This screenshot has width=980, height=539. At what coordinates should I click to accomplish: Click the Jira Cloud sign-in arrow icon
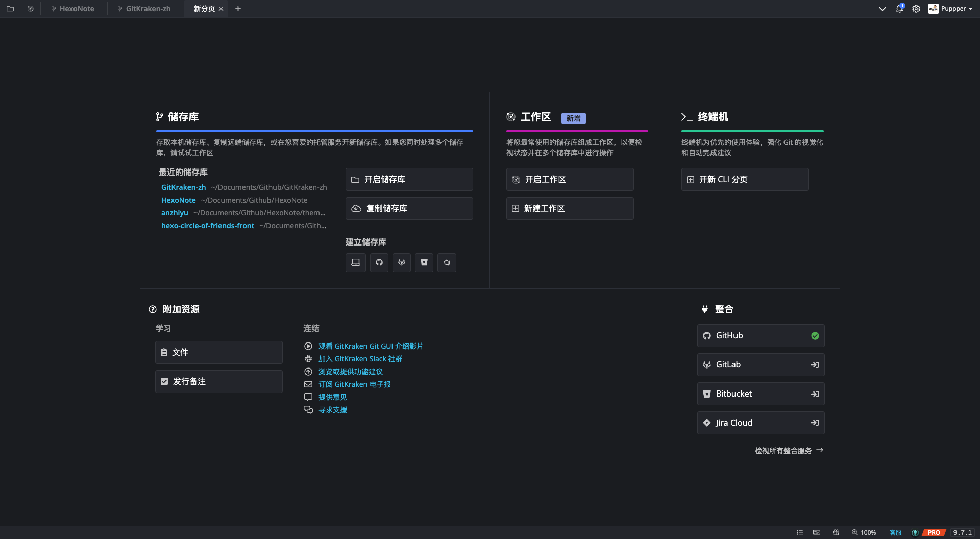point(815,423)
